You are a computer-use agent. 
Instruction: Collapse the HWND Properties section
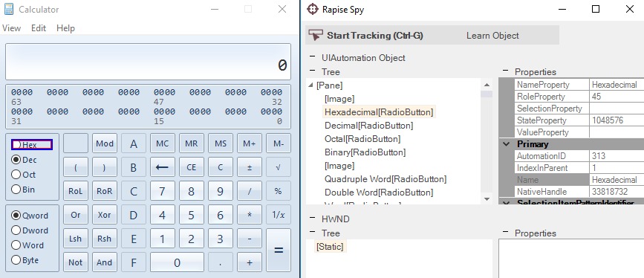[x=506, y=233]
